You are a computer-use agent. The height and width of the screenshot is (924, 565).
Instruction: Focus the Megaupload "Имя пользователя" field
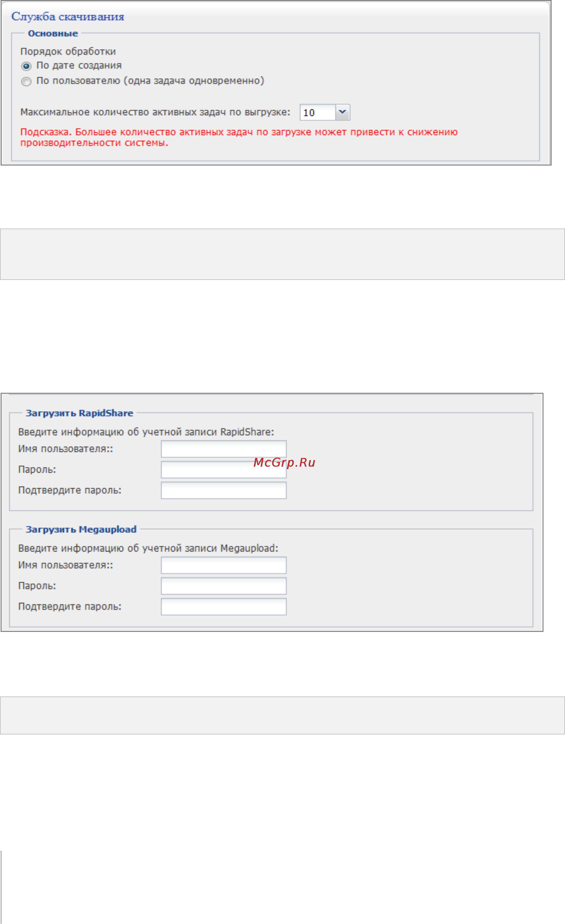[224, 565]
